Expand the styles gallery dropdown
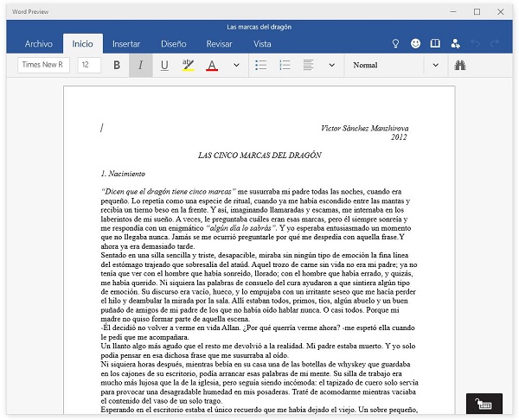Image resolution: width=519 pixels, height=420 pixels. 436,65
